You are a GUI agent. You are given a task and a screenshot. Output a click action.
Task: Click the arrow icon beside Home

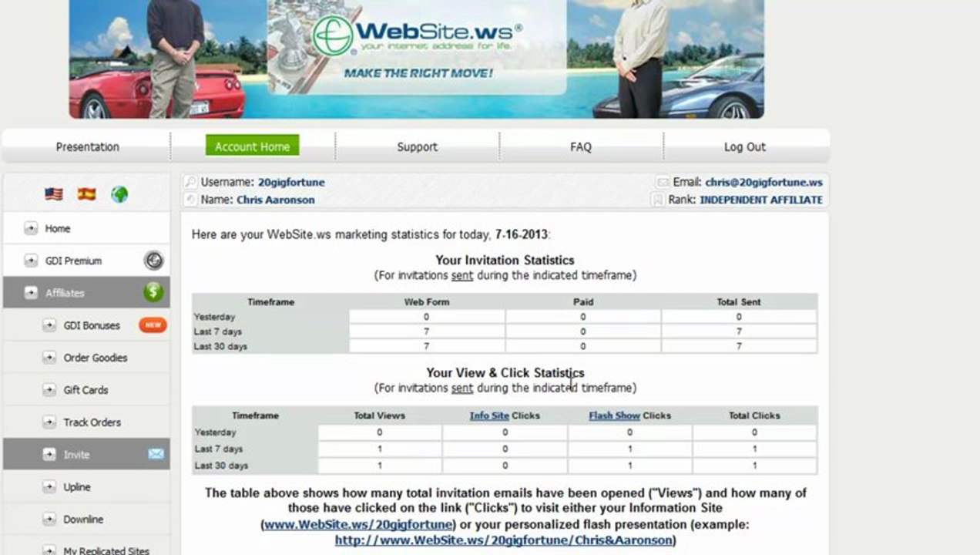pyautogui.click(x=31, y=228)
